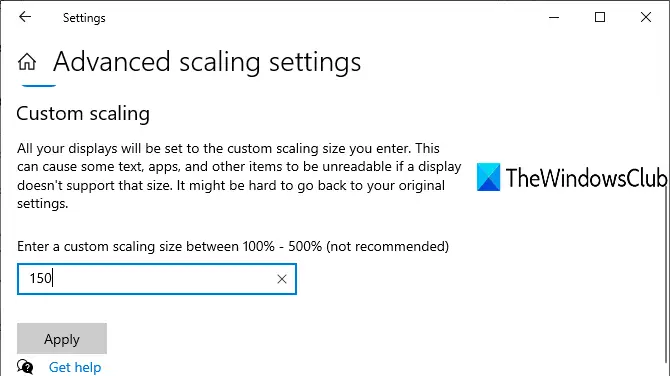Clear the scaling value with the X
670x377 pixels.
282,279
